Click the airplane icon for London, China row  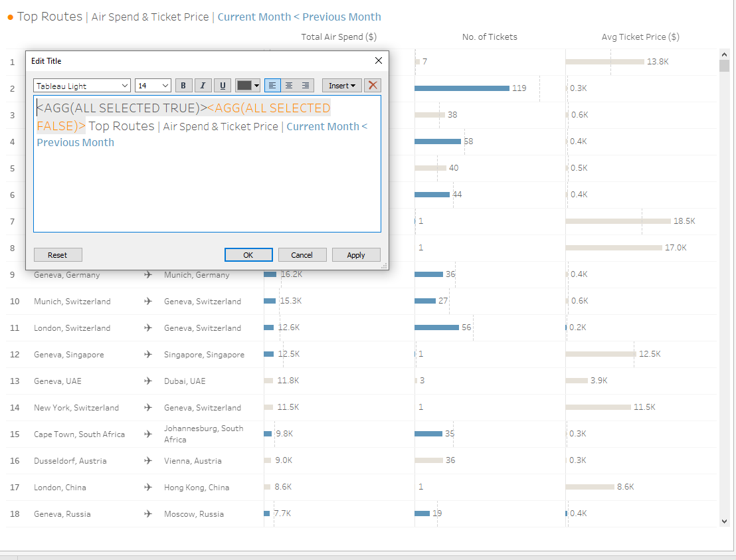[148, 488]
